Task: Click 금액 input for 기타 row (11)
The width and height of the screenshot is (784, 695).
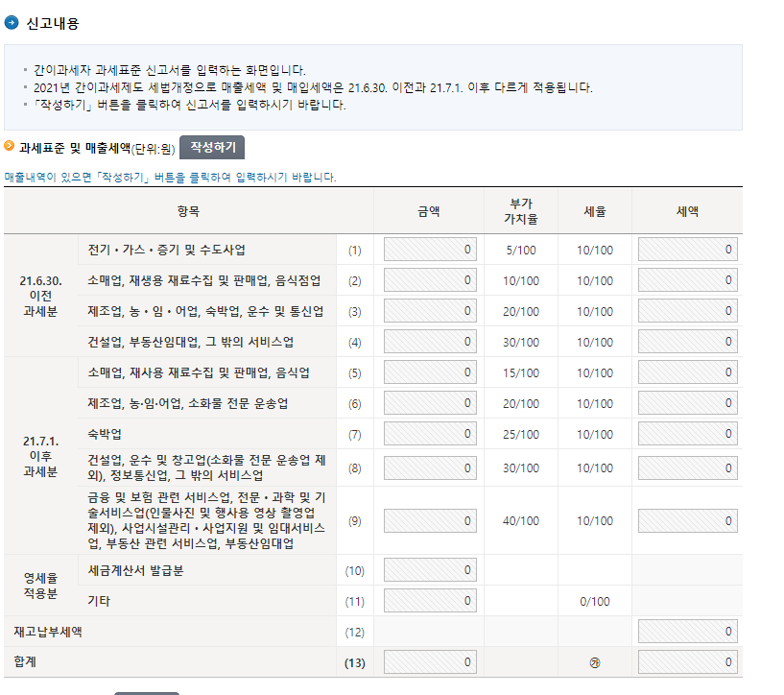Action: pos(429,601)
